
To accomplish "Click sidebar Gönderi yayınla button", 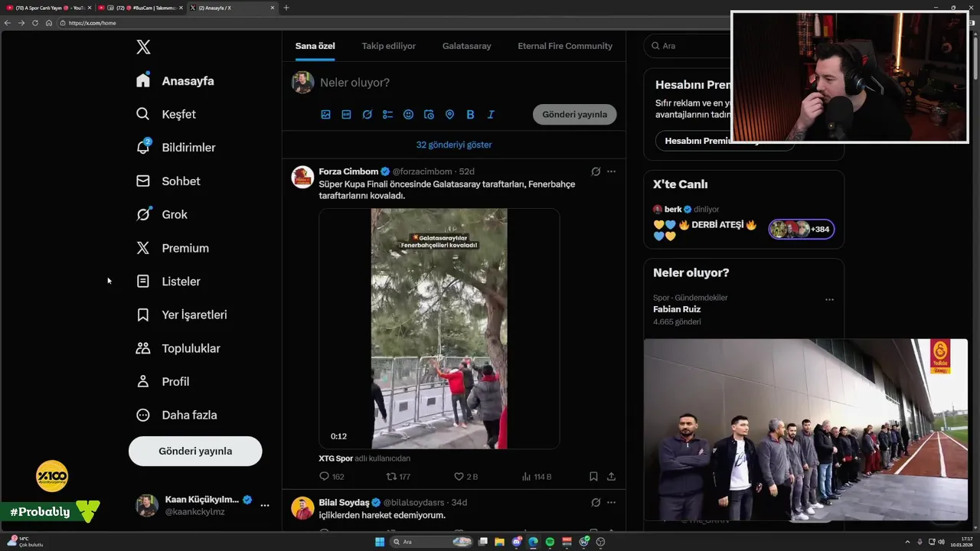I will pos(195,451).
